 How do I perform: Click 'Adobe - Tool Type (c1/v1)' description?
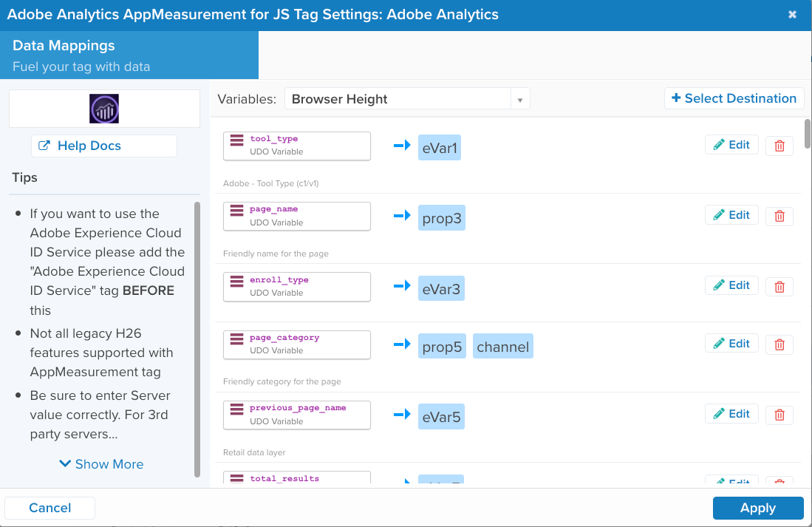pyautogui.click(x=271, y=183)
